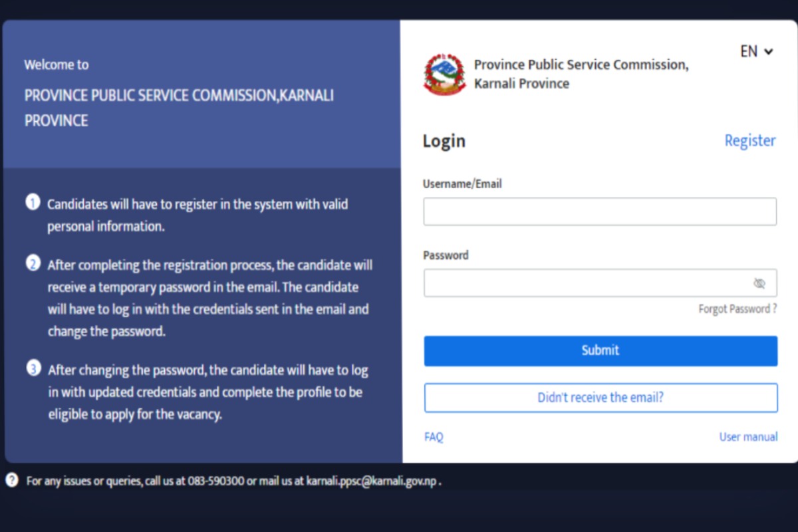The height and width of the screenshot is (532, 798).
Task: Open the FAQ link
Action: (x=434, y=437)
